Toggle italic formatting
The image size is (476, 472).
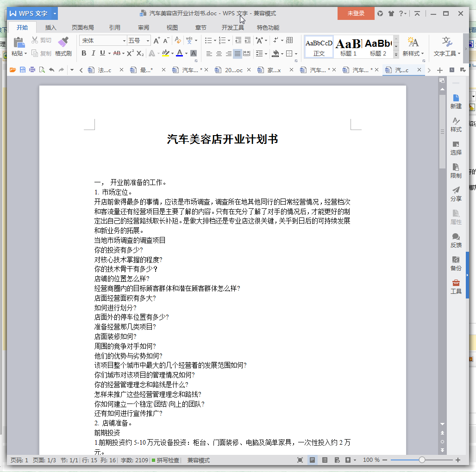(x=93, y=53)
